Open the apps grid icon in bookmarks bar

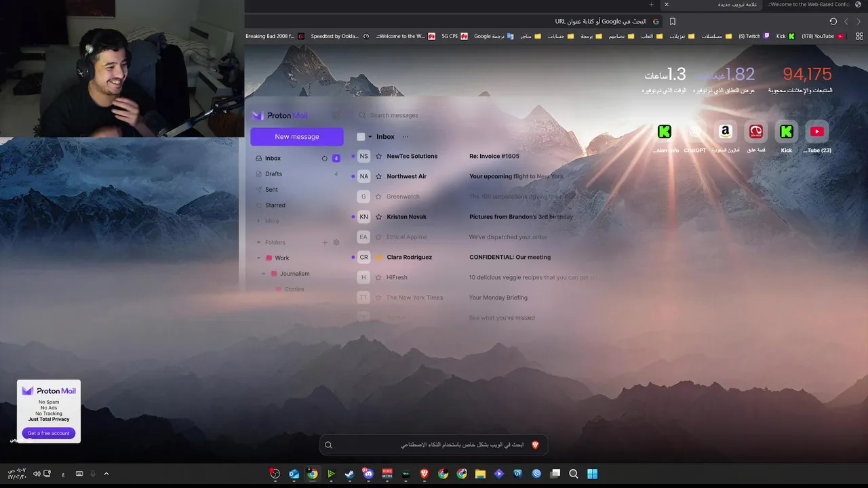pos(859,37)
